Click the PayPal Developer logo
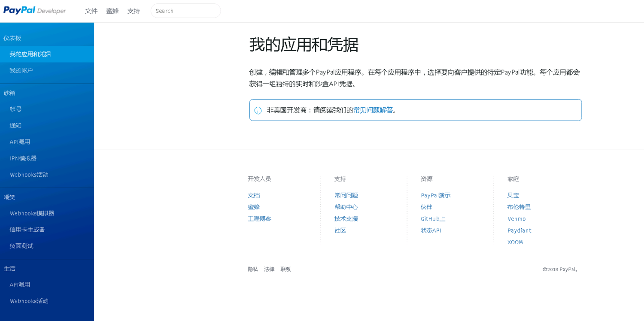This screenshot has height=321, width=644. pyautogui.click(x=35, y=11)
